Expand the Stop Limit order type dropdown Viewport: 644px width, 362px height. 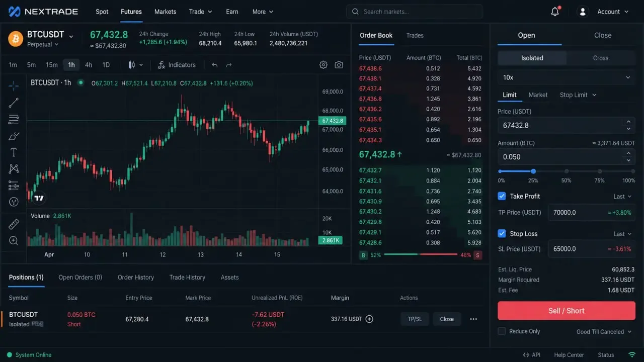pyautogui.click(x=578, y=95)
